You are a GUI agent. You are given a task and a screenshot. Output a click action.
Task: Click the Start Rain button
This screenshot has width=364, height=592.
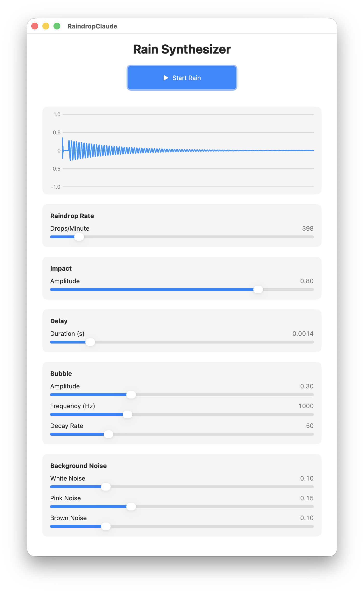pyautogui.click(x=182, y=78)
